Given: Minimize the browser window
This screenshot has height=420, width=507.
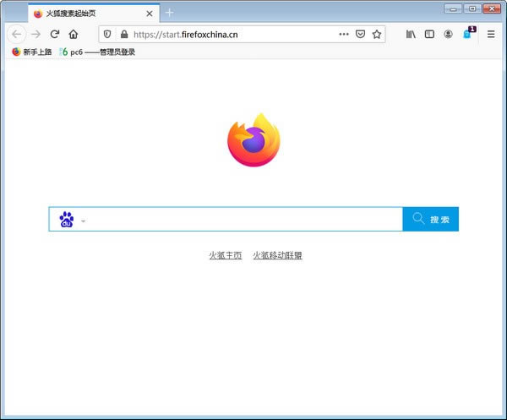Looking at the screenshot, I should pyautogui.click(x=453, y=8).
